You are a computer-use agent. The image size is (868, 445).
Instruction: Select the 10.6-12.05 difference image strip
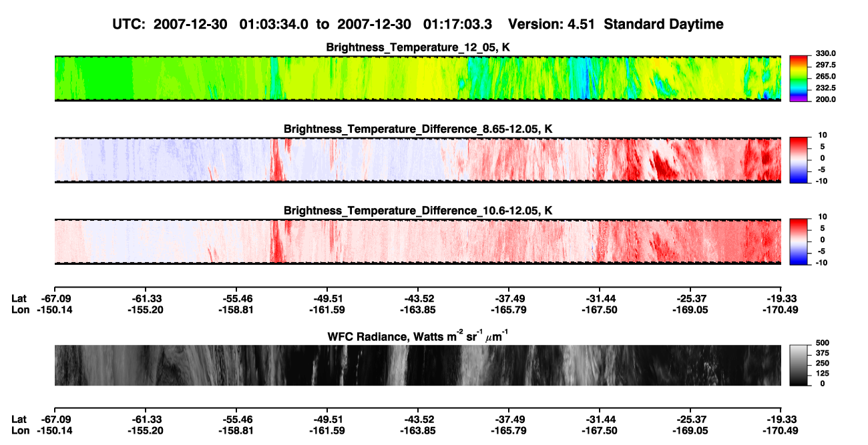click(x=418, y=242)
